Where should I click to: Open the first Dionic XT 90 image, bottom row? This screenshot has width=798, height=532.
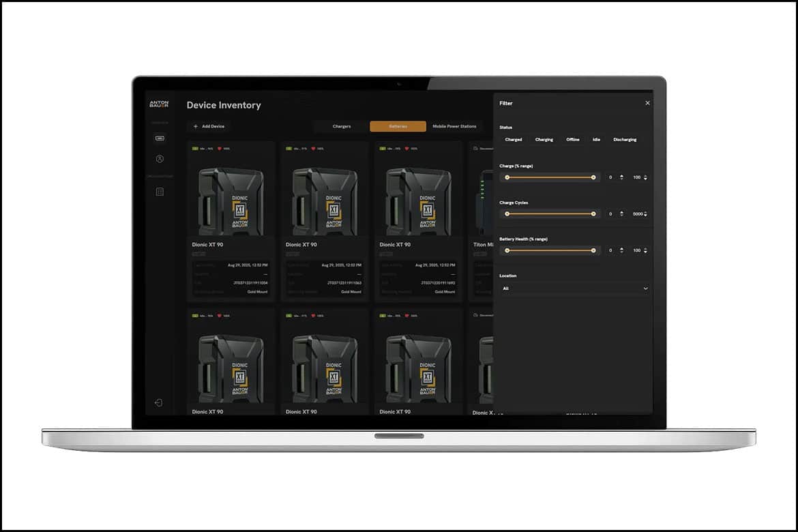click(232, 368)
